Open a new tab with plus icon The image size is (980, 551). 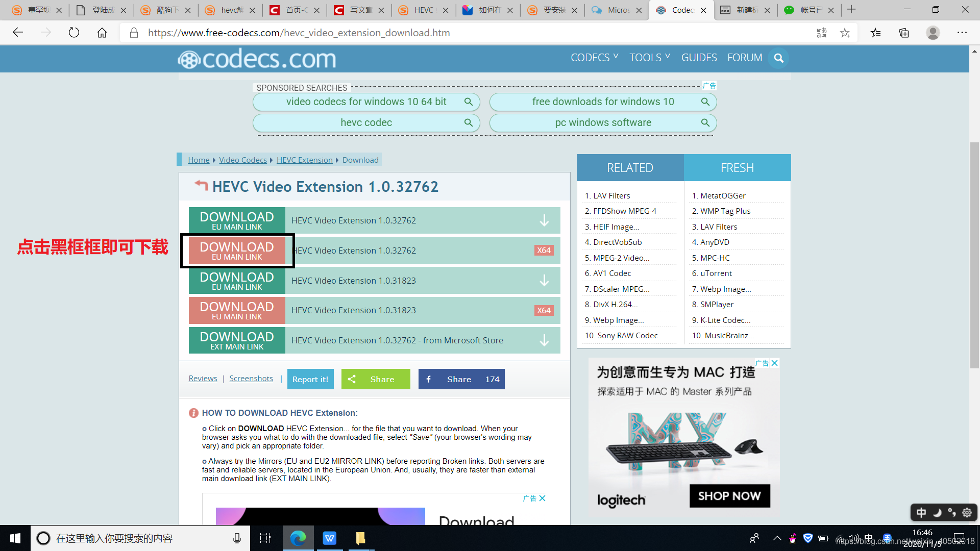[851, 10]
